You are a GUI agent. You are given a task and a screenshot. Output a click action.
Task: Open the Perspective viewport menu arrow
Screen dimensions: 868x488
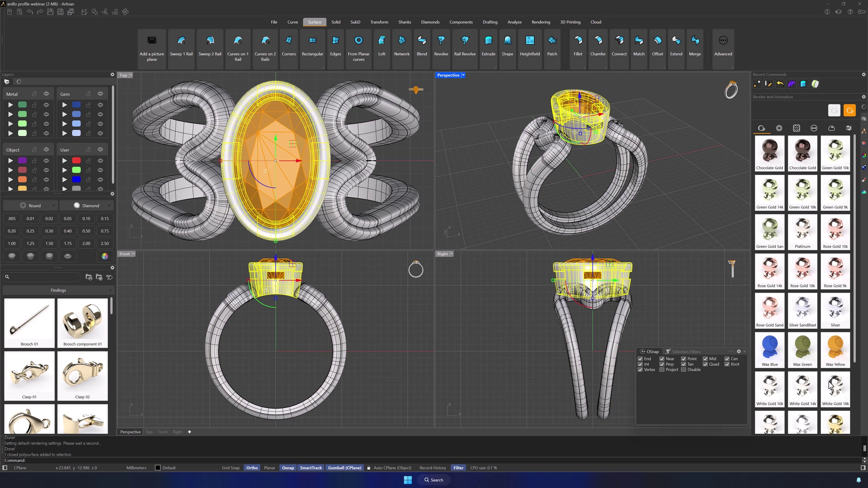coord(463,75)
